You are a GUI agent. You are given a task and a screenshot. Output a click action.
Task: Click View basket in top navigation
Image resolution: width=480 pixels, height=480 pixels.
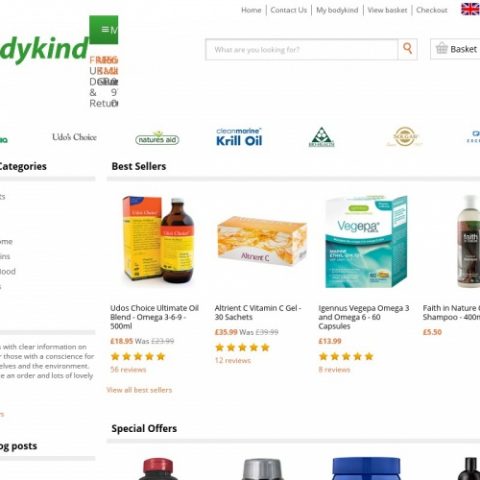point(387,10)
